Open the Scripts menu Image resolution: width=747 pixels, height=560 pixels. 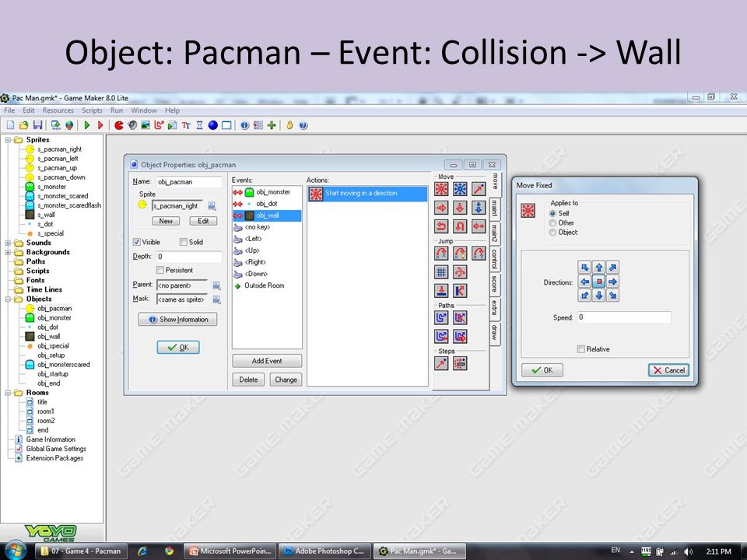point(92,110)
